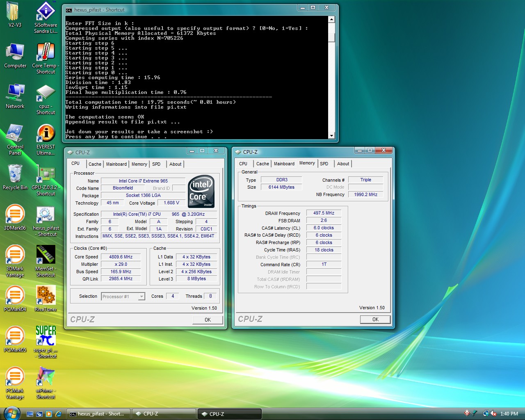The image size is (525, 420).
Task: Open the Windows Start orb
Action: pyautogui.click(x=11, y=413)
